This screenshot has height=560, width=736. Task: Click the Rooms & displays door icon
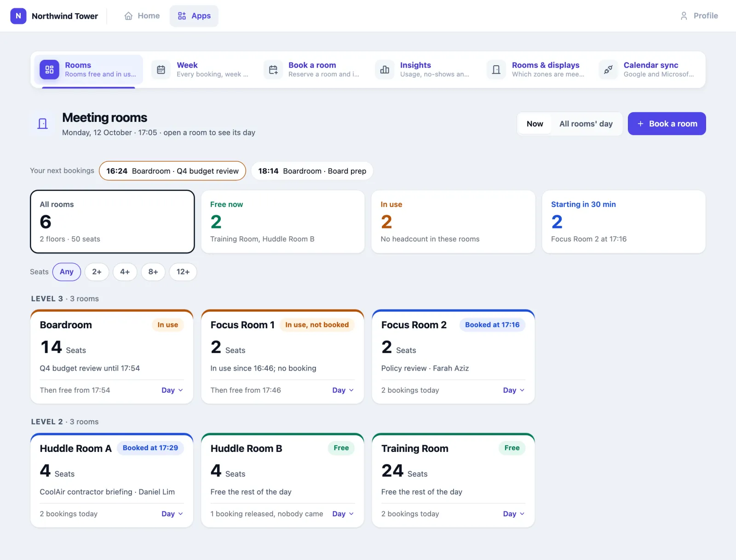(x=496, y=70)
